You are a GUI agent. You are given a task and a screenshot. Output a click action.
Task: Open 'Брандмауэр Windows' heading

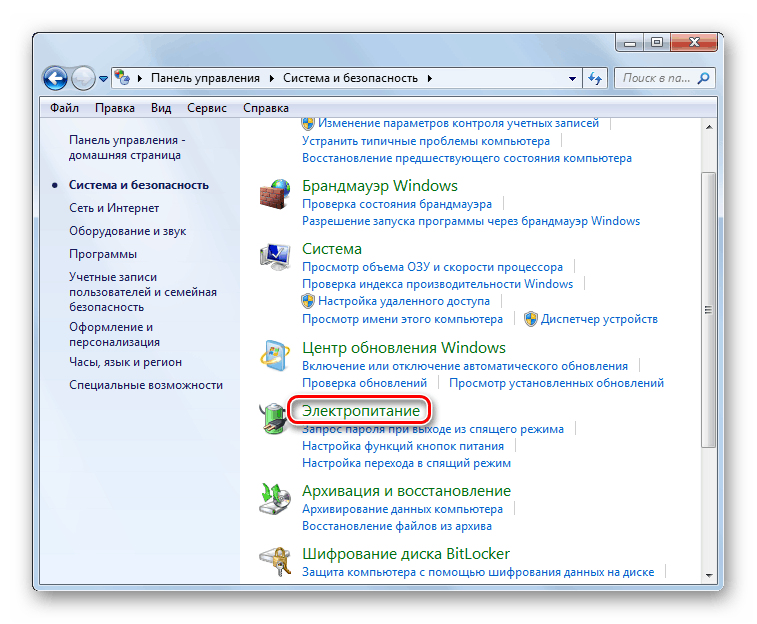[x=379, y=186]
